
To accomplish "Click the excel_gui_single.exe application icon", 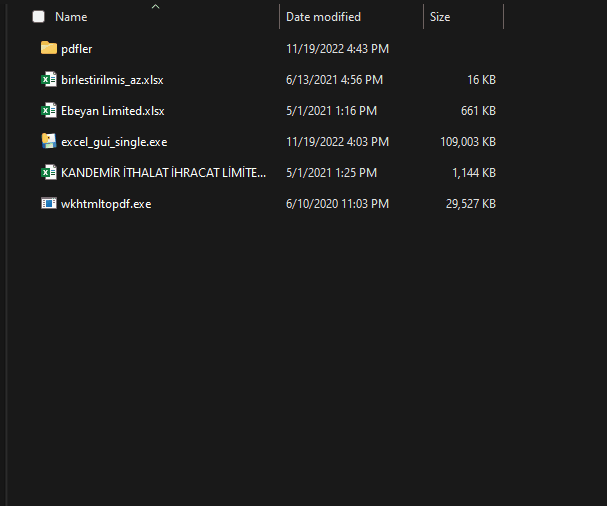I will click(48, 141).
